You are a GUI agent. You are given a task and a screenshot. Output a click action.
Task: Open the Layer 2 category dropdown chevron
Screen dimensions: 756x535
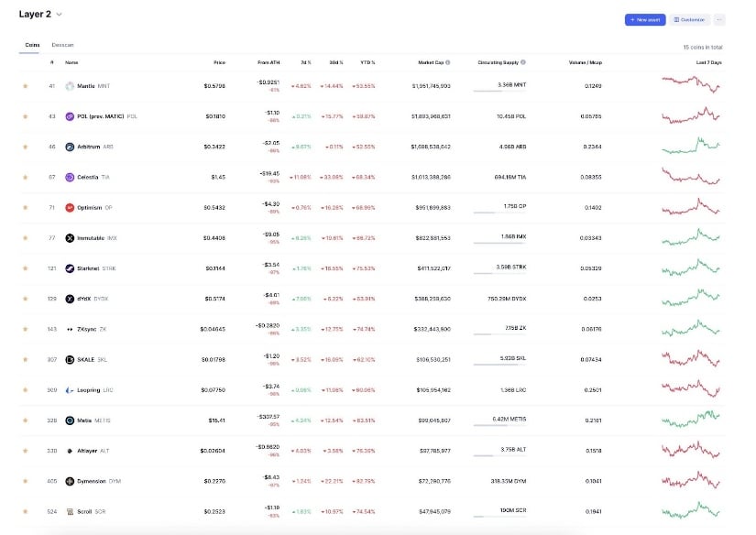[x=60, y=15]
